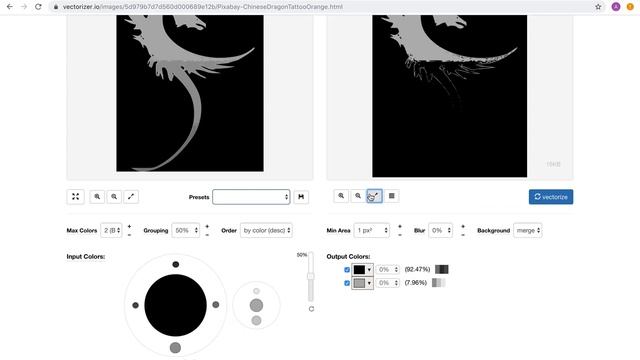Click the (92.47%) output color value
The image size is (640, 360).
click(x=417, y=269)
